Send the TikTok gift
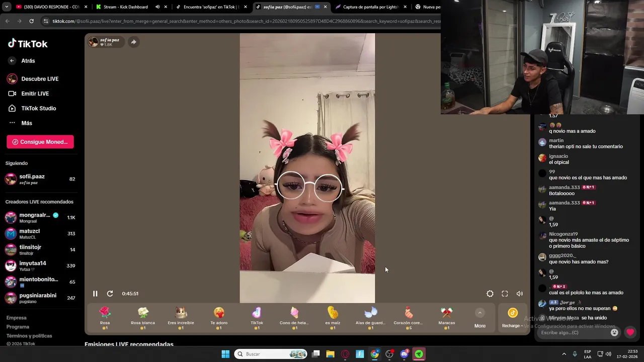This screenshot has width=644, height=362. [257, 318]
